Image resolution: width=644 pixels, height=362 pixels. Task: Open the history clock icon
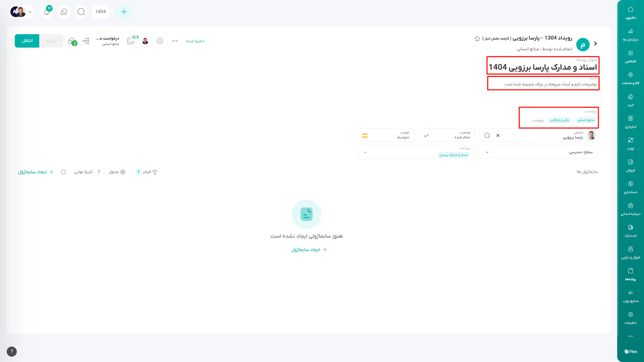[x=160, y=41]
